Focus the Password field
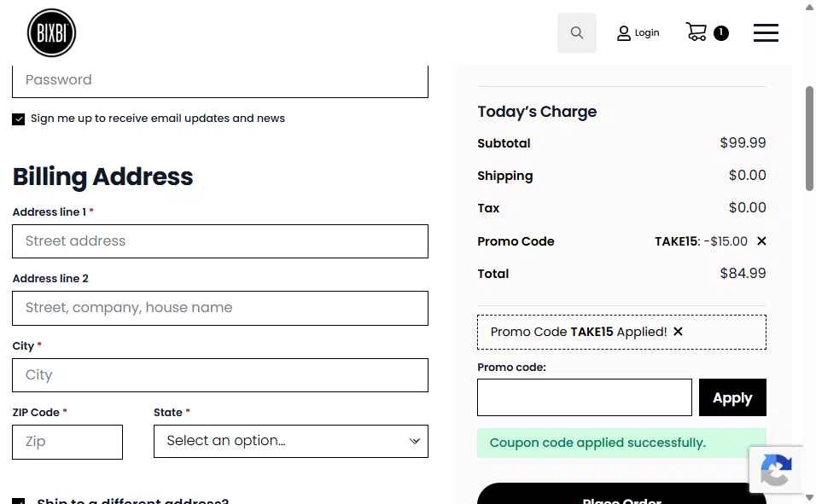 coord(220,81)
